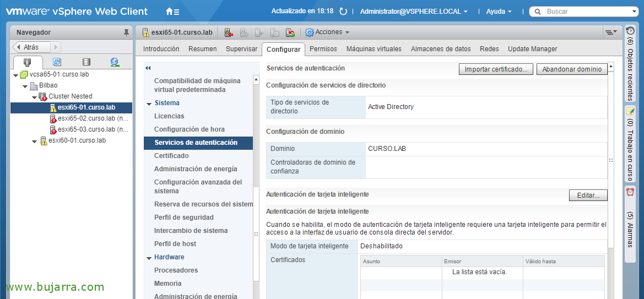Sort certificates by Válido hasta column
This screenshot has height=299, width=644.
point(564,261)
